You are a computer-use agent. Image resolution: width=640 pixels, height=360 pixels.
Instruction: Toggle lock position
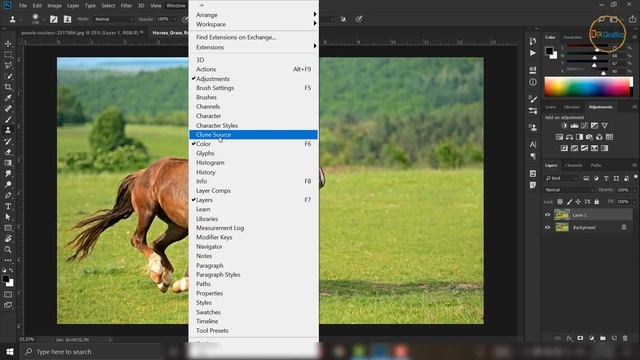pos(578,202)
